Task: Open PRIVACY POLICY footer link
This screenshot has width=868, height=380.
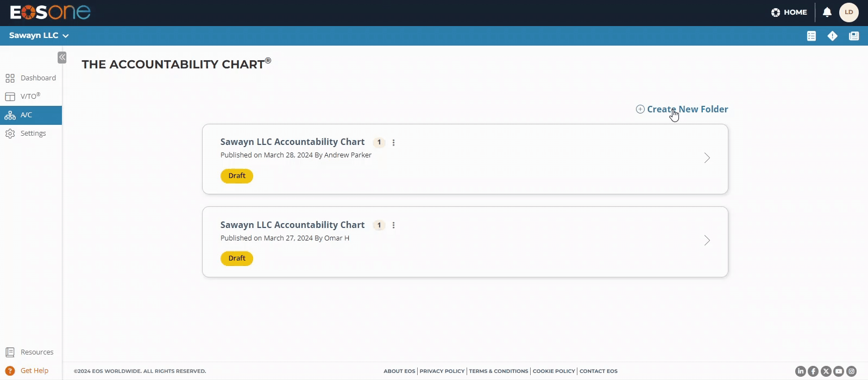Action: [x=442, y=371]
